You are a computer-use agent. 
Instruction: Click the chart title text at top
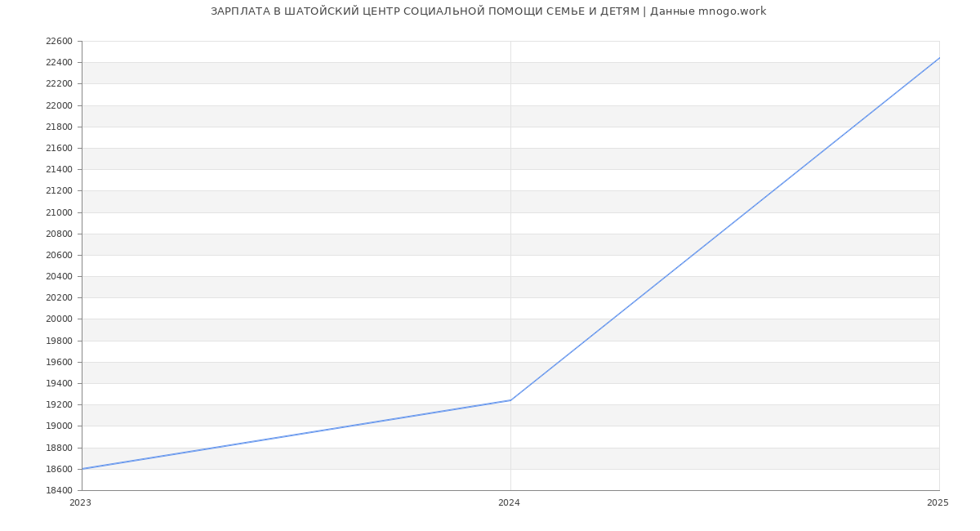tap(488, 11)
